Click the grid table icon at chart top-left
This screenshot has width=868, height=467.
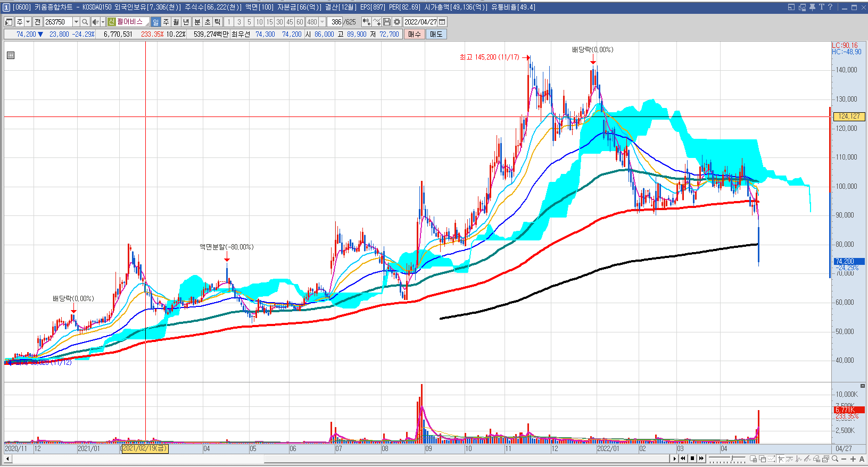click(x=11, y=55)
